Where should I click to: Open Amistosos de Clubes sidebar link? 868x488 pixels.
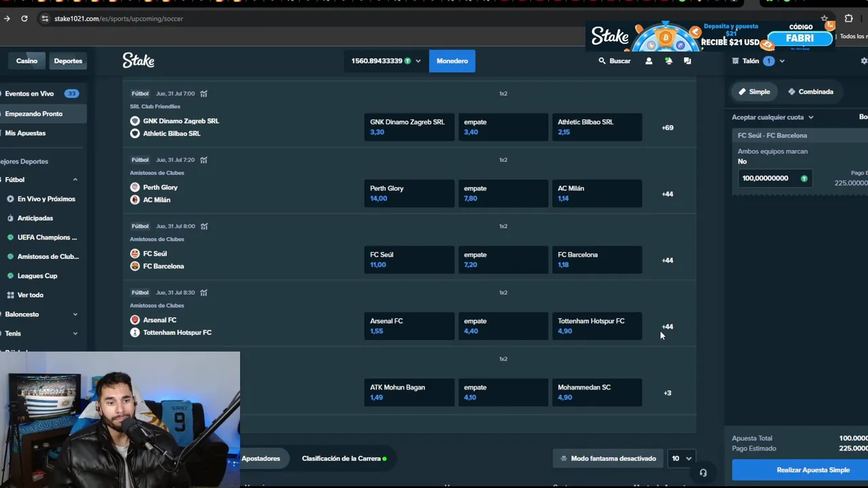47,256
